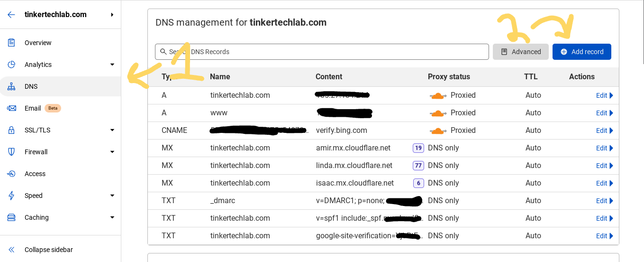This screenshot has height=262, width=644.
Task: Click the SSL/TLS padlock icon
Action: coord(11,130)
